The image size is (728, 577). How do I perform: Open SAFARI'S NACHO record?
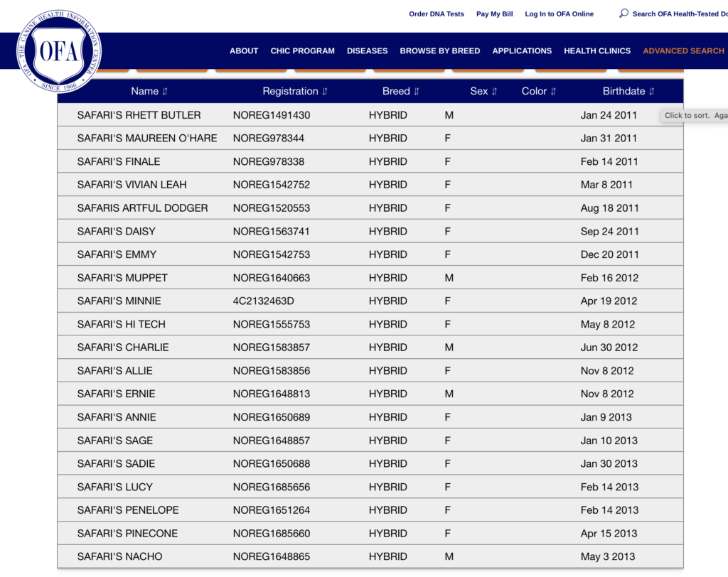click(x=119, y=556)
